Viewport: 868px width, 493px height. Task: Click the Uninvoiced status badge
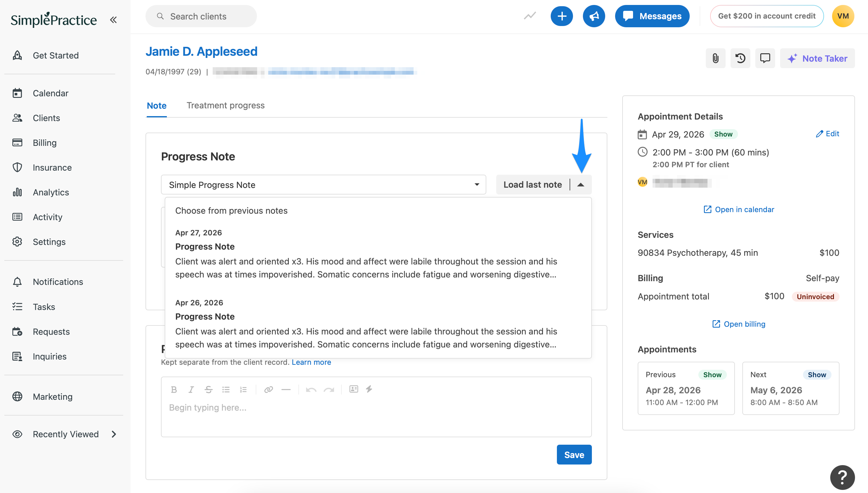click(x=815, y=296)
